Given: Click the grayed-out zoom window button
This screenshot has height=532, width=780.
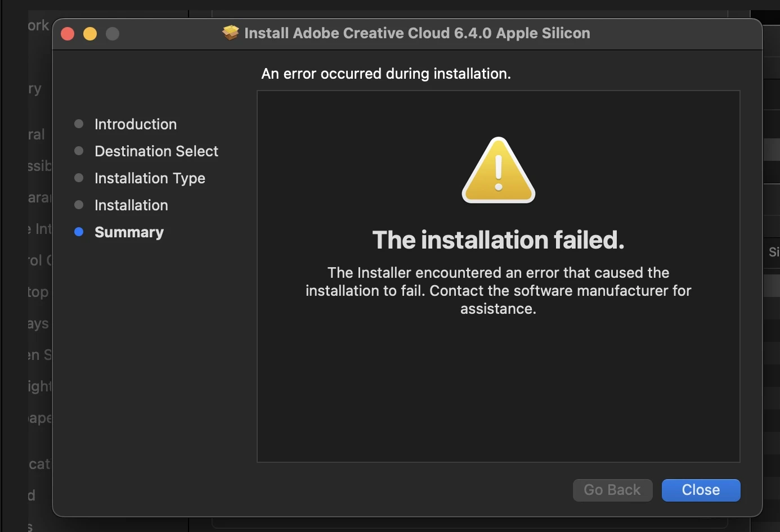Looking at the screenshot, I should click(113, 34).
